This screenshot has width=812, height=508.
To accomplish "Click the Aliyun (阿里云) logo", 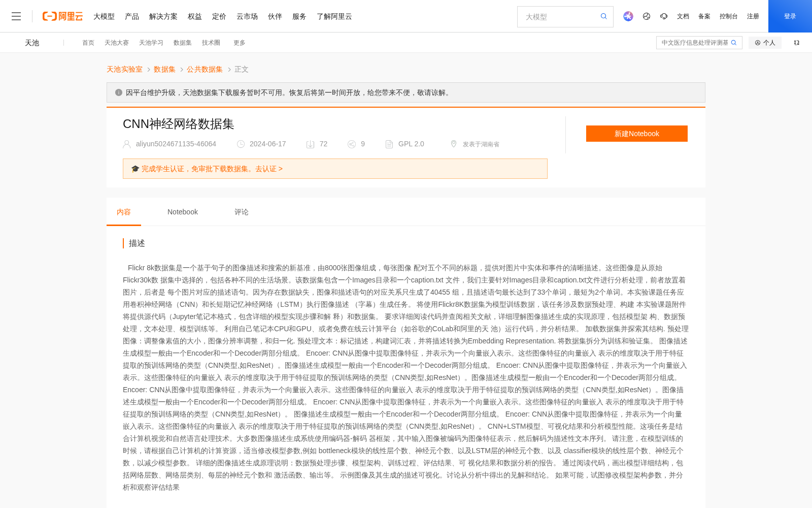I will click(62, 16).
